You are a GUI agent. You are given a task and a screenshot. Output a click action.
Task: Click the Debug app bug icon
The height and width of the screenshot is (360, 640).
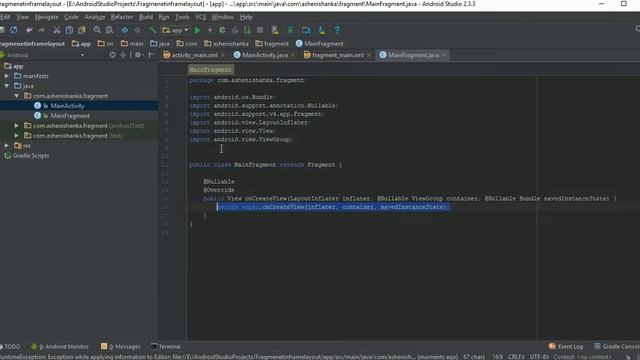coord(222,30)
